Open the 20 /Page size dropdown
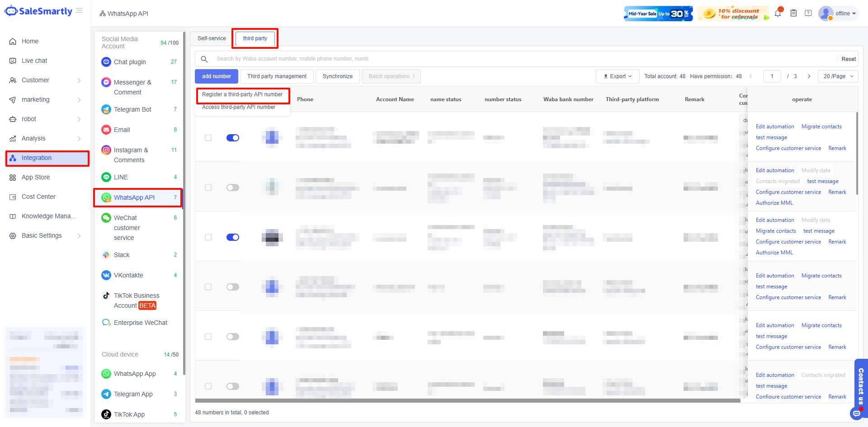The image size is (868, 427). [x=838, y=76]
